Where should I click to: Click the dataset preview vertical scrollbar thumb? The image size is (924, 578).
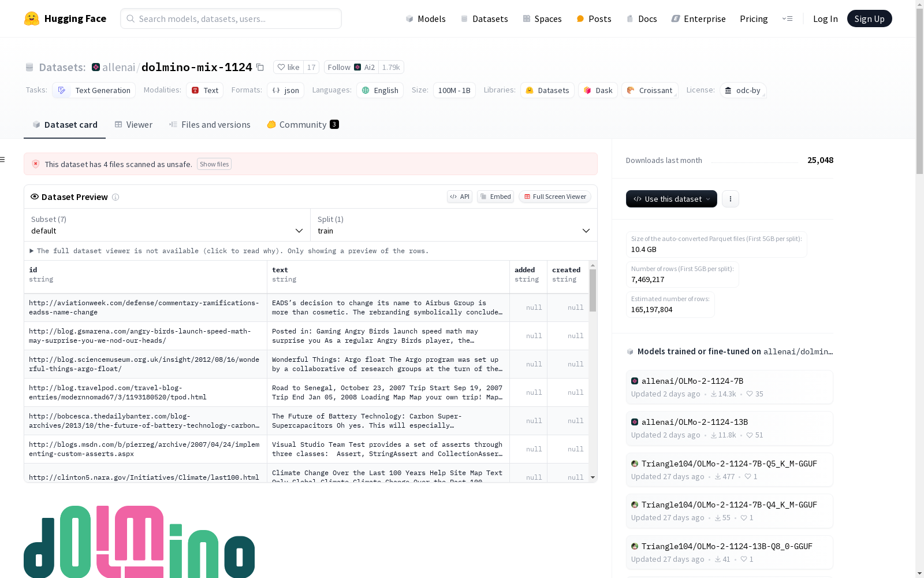coord(593,290)
